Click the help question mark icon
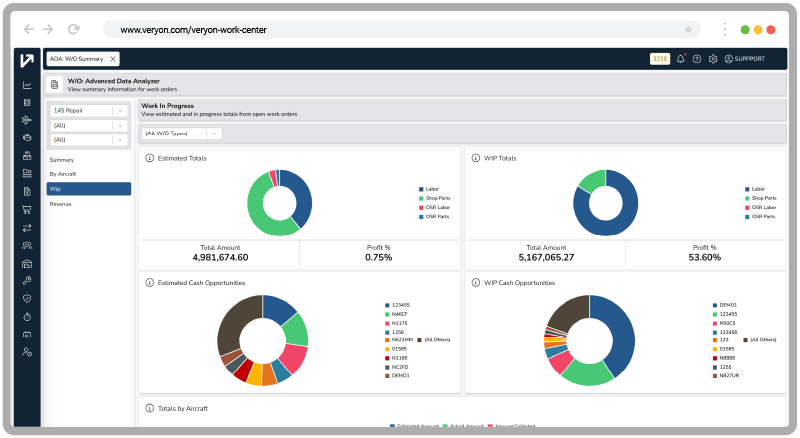 pos(697,59)
